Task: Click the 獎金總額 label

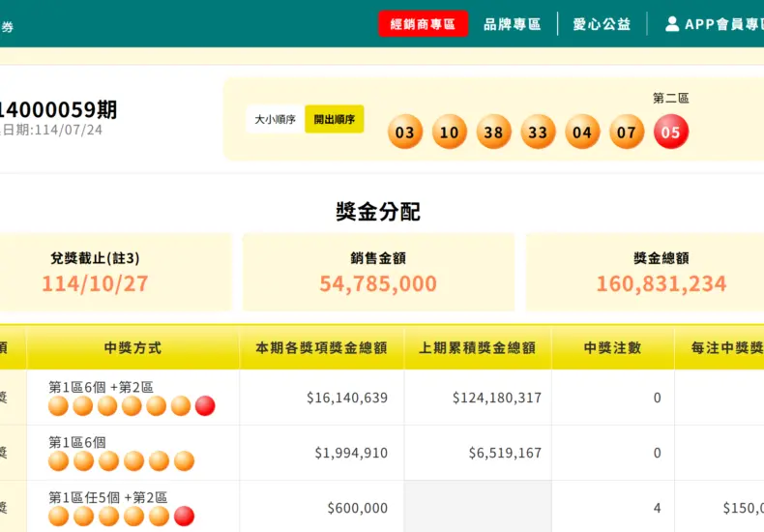Action: 661,258
